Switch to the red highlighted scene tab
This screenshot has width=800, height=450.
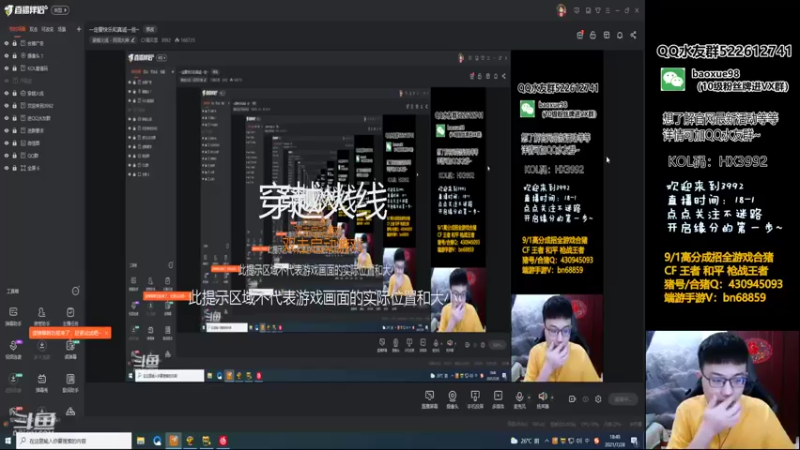coord(17,30)
